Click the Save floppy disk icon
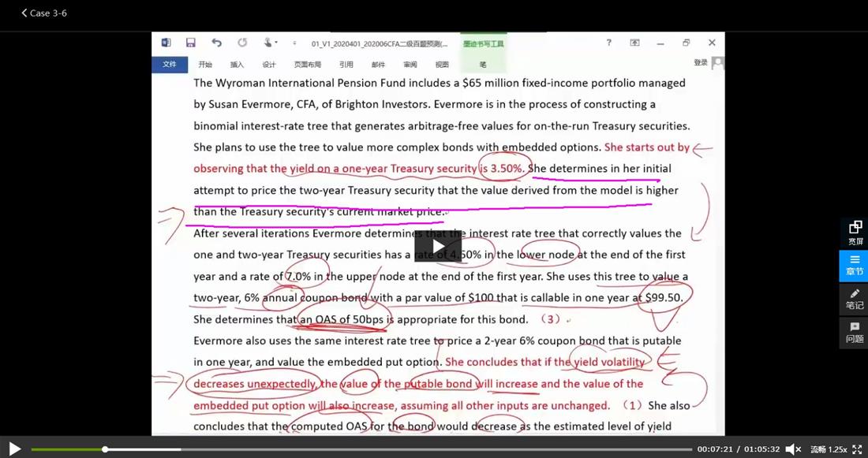Image resolution: width=868 pixels, height=458 pixels. pos(190,43)
